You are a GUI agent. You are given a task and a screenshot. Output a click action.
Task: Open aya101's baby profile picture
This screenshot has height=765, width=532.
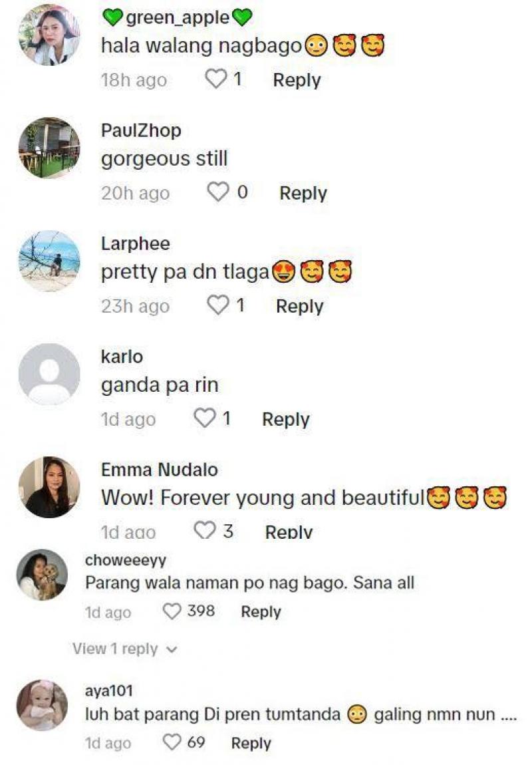42,705
